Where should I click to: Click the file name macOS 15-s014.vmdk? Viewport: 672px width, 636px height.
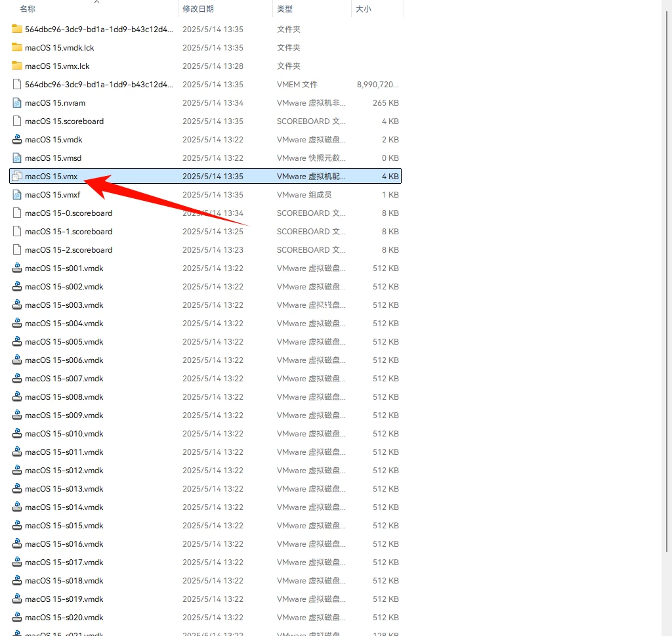[x=64, y=507]
